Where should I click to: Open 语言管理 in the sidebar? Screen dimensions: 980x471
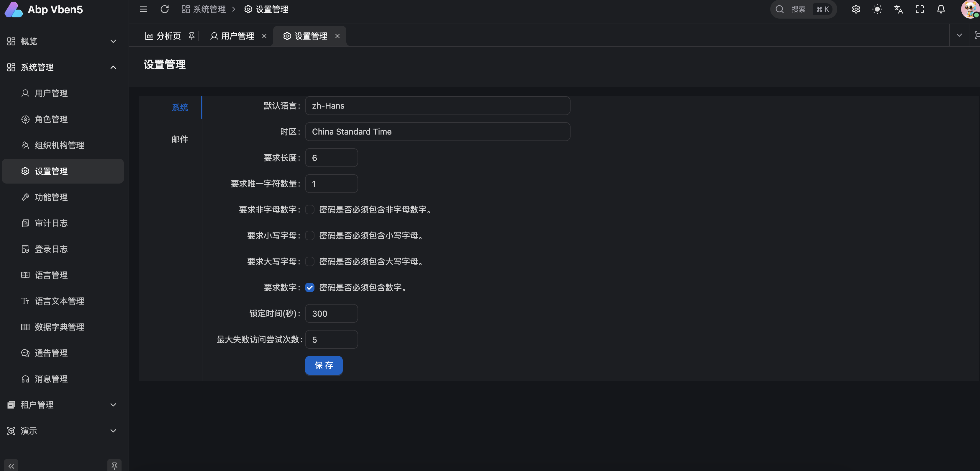coord(63,275)
